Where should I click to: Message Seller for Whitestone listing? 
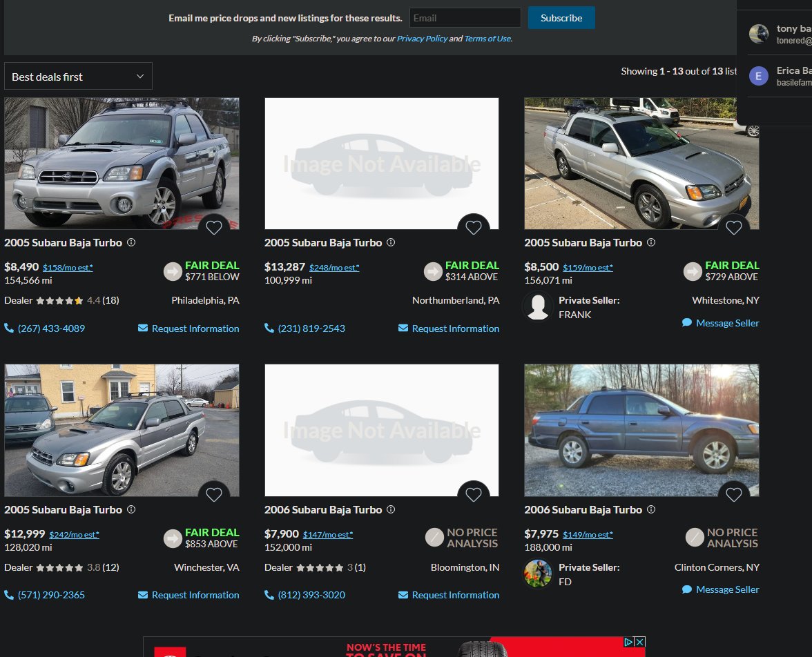coord(721,322)
